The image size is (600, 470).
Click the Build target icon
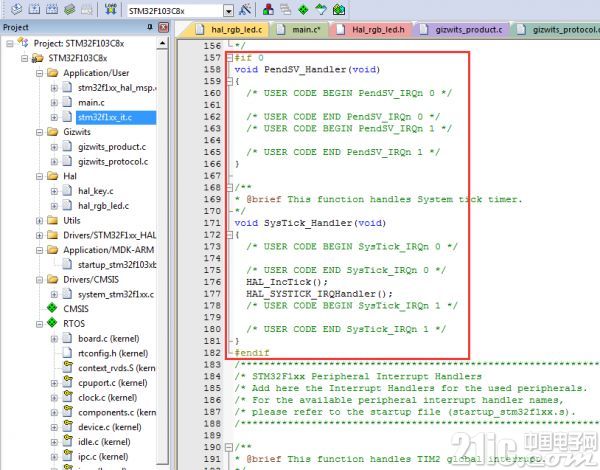[34, 9]
